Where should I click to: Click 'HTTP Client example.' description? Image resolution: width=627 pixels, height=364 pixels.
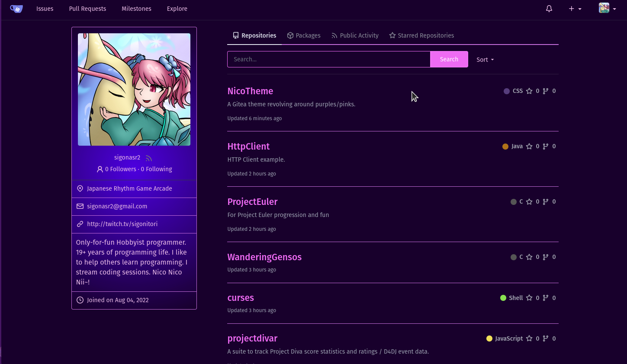256,160
